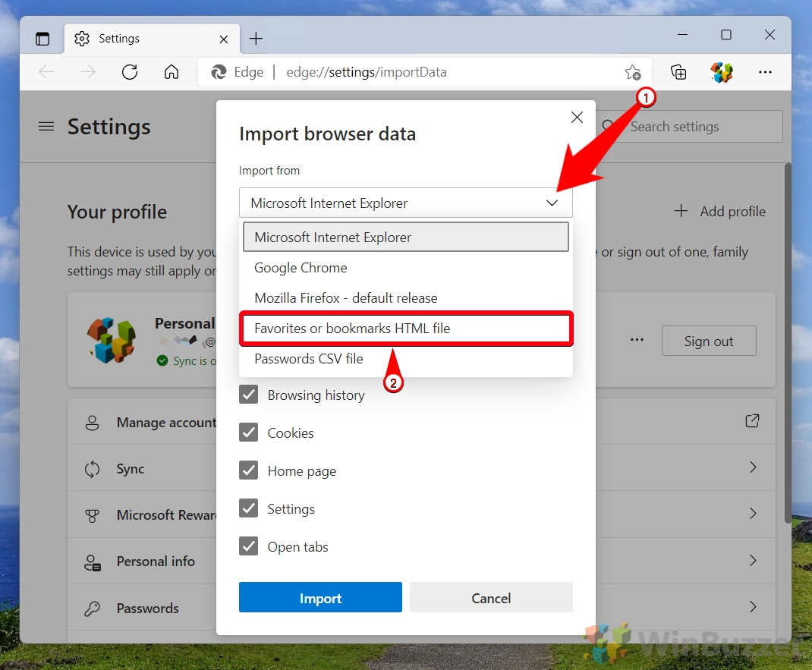Screen dimensions: 812x670
Task: Click the Personal info icon
Action: (93, 562)
